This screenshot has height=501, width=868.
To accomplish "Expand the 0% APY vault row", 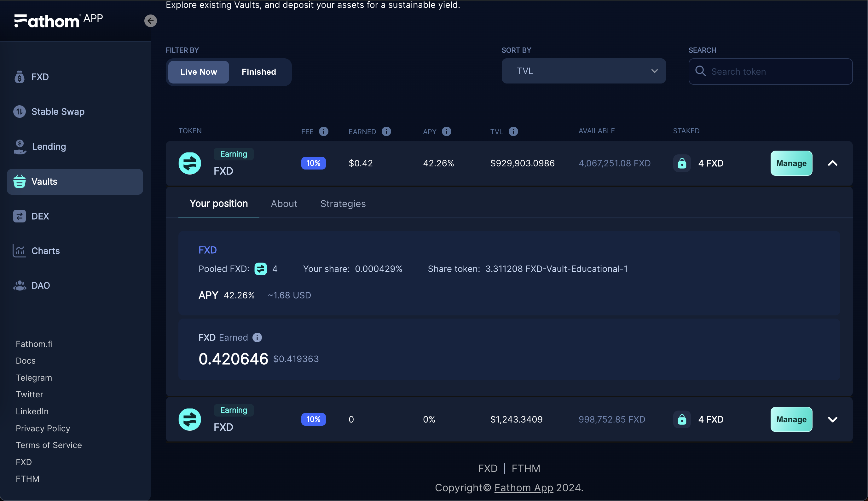I will pyautogui.click(x=832, y=419).
